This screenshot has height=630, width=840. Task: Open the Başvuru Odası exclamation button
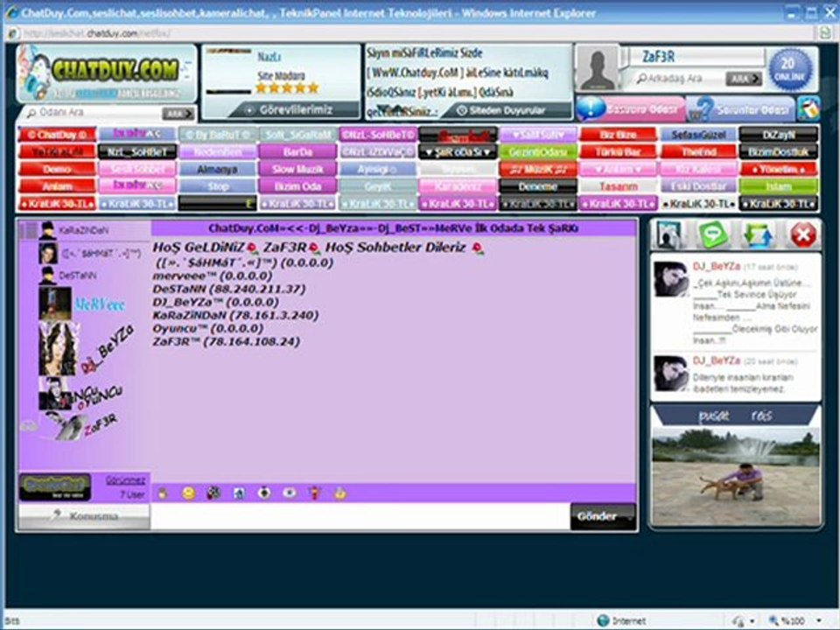631,108
